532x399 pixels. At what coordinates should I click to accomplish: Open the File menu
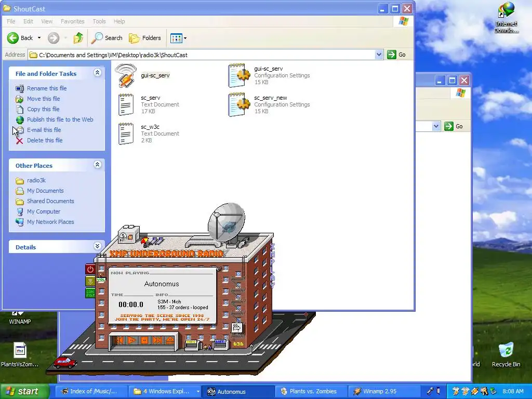click(11, 21)
